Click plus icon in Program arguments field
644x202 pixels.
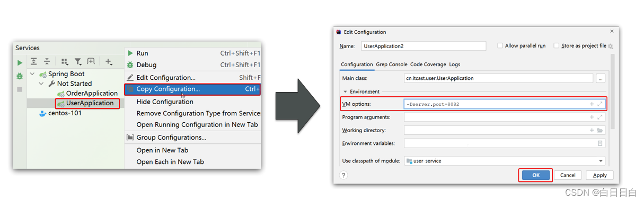tap(592, 117)
